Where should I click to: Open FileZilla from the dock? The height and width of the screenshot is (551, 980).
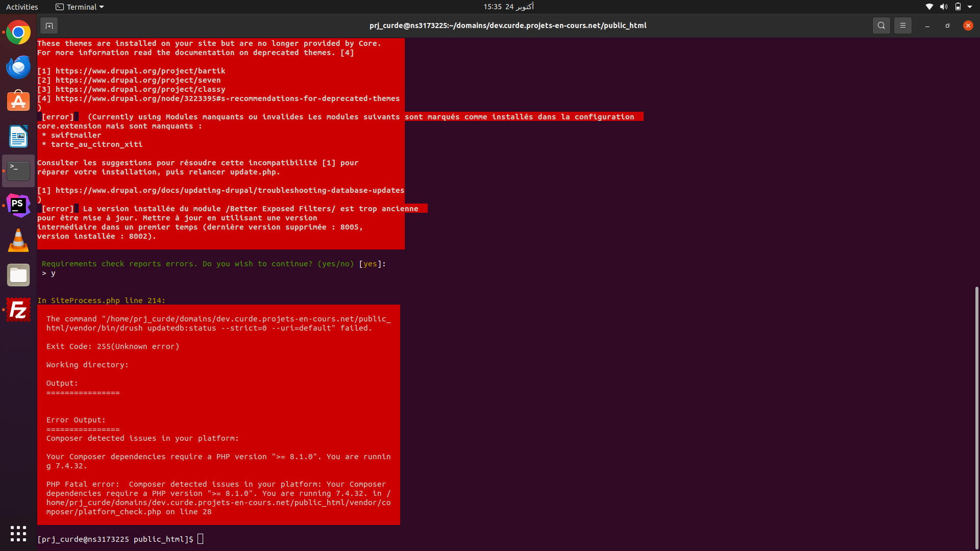tap(18, 310)
